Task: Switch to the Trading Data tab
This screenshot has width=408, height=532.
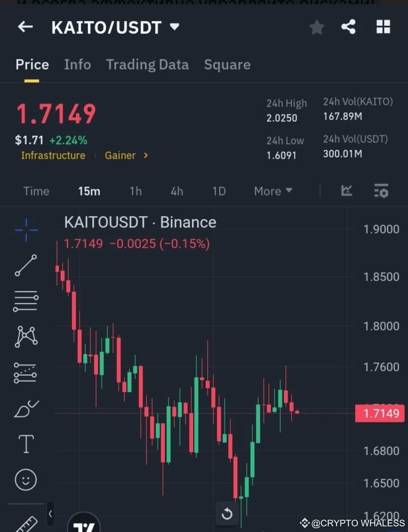Action: click(147, 65)
